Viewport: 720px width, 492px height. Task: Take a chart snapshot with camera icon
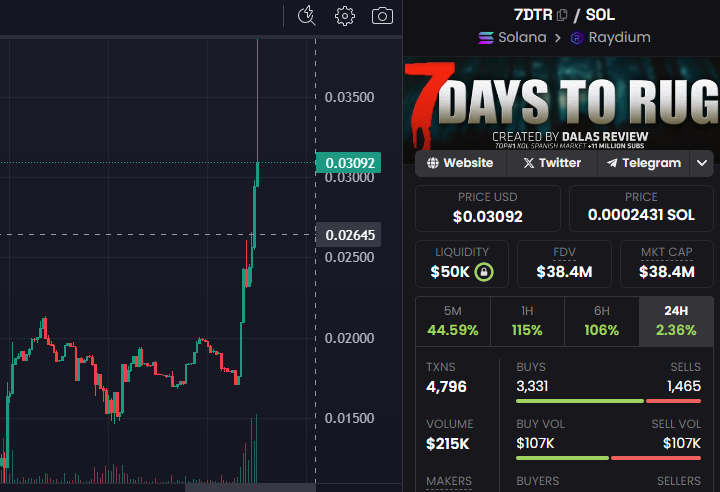(382, 16)
